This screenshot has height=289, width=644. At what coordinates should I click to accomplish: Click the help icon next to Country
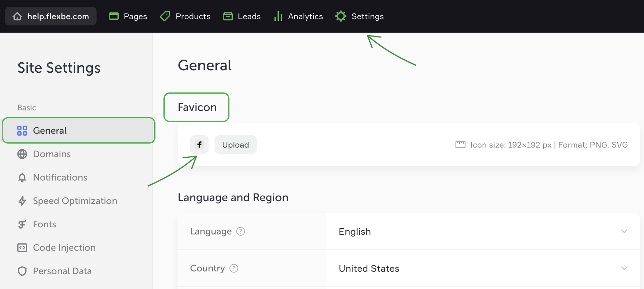click(234, 269)
